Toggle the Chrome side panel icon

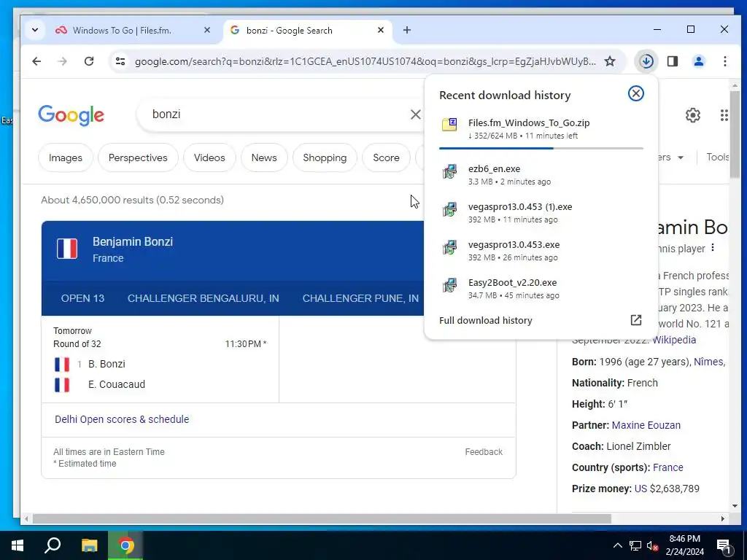(x=672, y=61)
